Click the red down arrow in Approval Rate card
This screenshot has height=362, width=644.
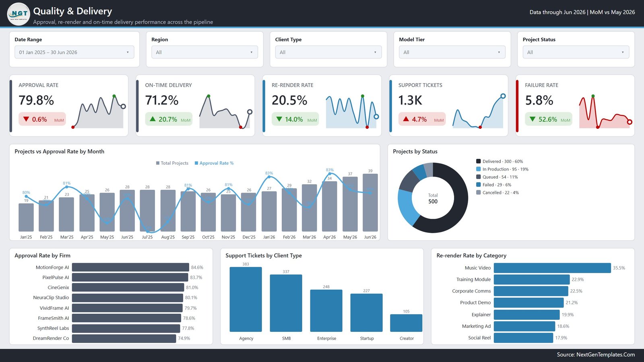point(26,119)
